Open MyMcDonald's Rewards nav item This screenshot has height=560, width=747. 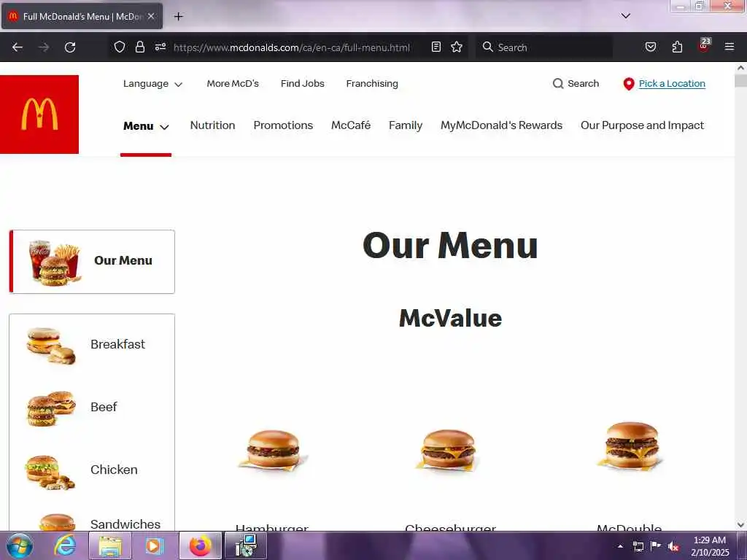pos(501,125)
